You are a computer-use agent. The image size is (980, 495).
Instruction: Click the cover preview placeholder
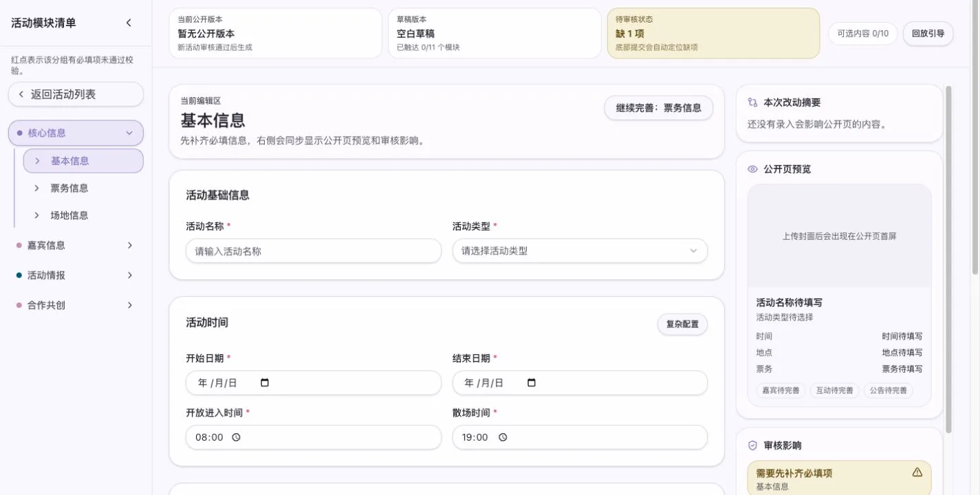pos(839,236)
